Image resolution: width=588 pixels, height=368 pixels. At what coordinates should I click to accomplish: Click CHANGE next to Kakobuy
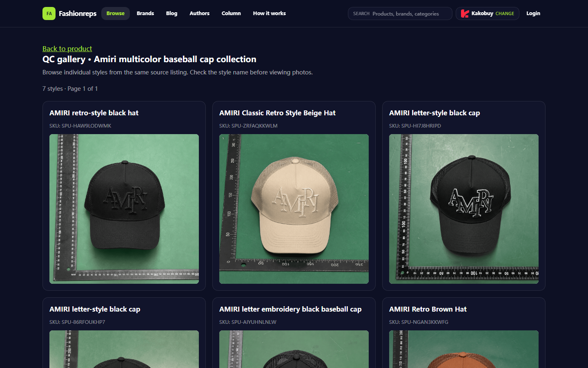click(x=505, y=13)
